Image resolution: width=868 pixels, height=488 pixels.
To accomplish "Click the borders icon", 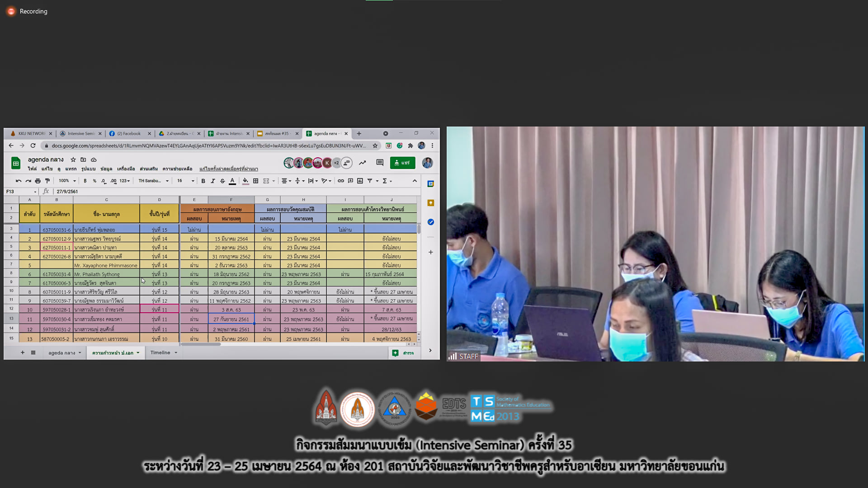I will [x=255, y=181].
